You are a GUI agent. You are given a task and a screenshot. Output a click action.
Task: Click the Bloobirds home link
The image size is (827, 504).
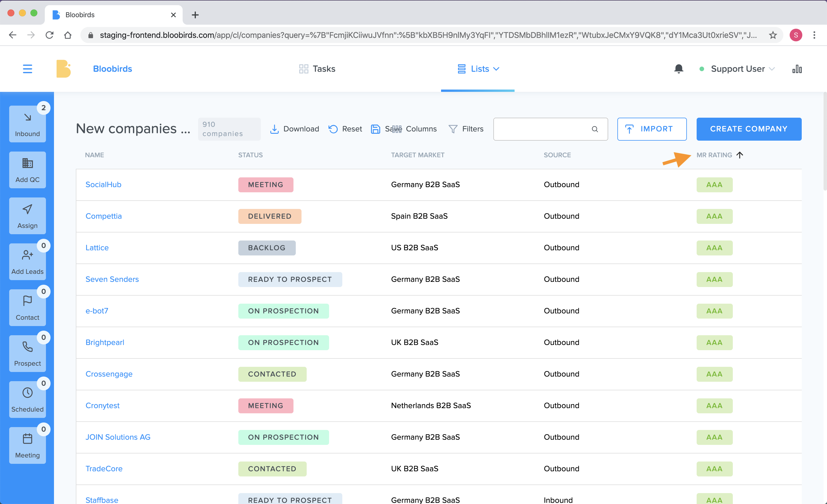click(113, 69)
